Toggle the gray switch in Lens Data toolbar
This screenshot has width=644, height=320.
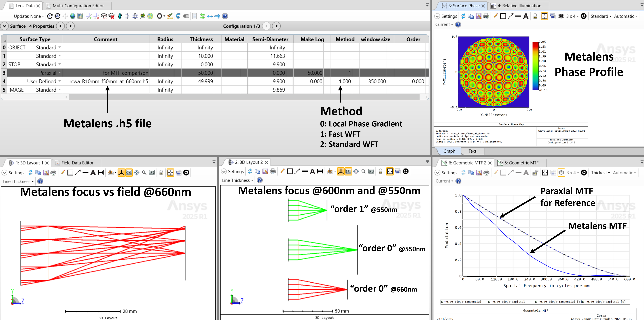pos(186,16)
